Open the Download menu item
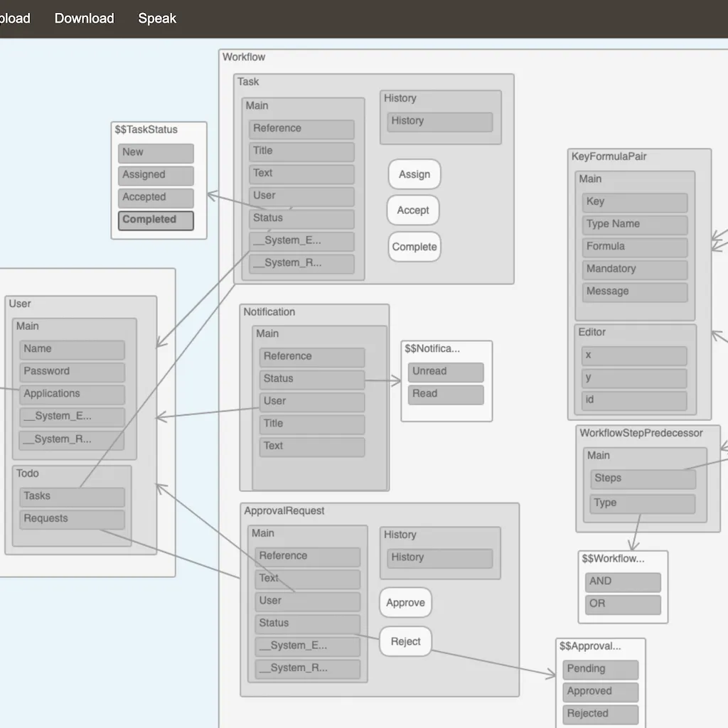Image resolution: width=728 pixels, height=728 pixels. coord(84,18)
